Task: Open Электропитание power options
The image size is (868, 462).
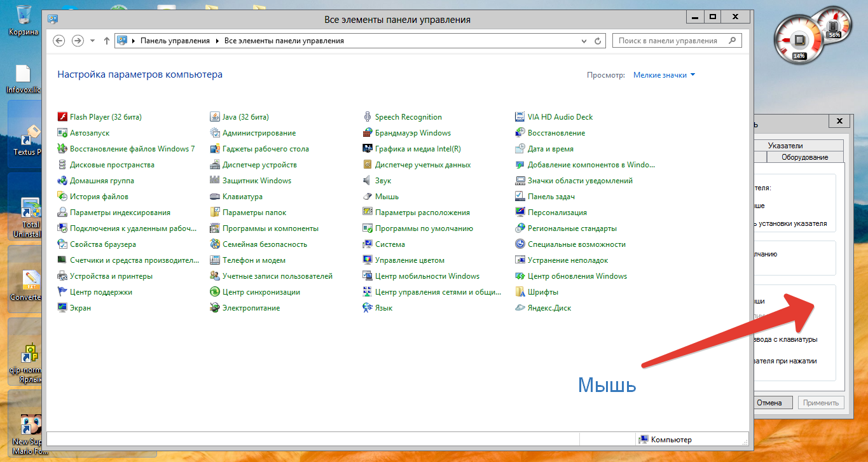Action: pyautogui.click(x=251, y=308)
